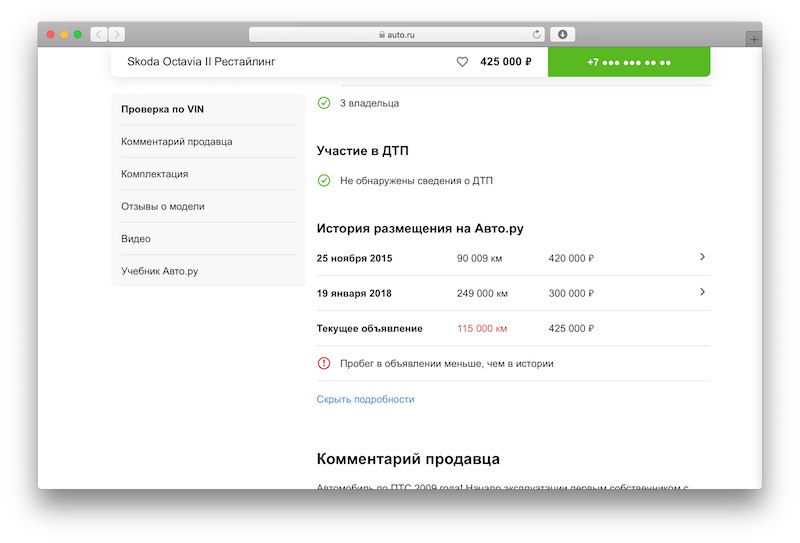The height and width of the screenshot is (543, 800).
Task: Open Видео sidebar section
Action: (136, 239)
